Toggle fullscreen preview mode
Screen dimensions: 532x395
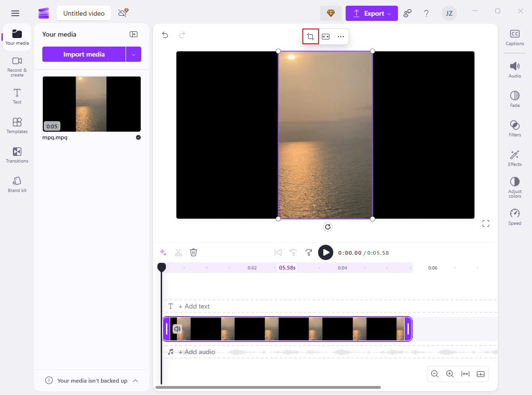485,223
